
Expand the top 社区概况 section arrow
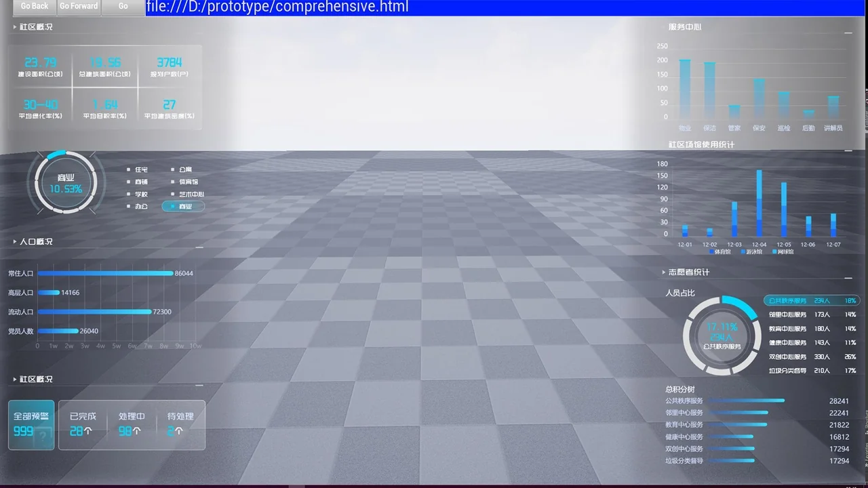[15, 27]
